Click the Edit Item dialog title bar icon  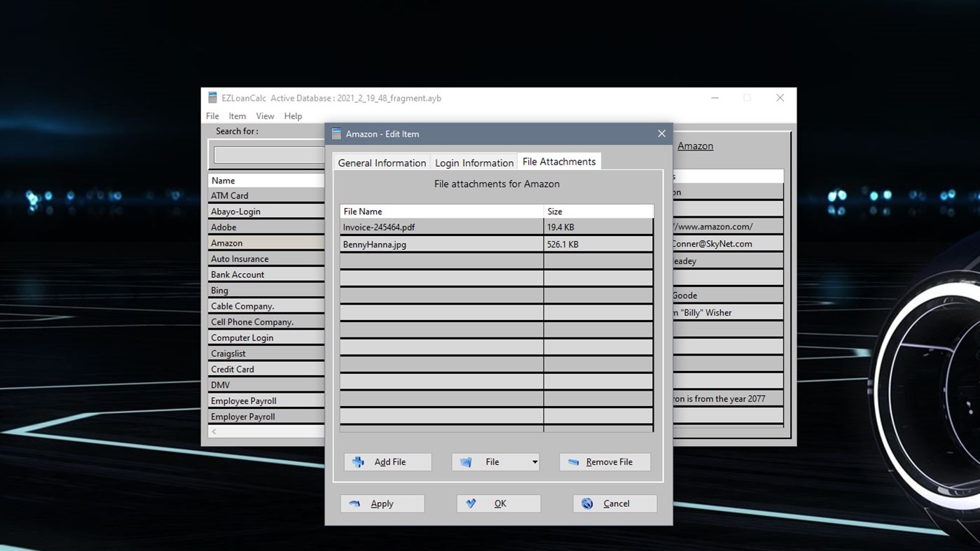(x=336, y=134)
